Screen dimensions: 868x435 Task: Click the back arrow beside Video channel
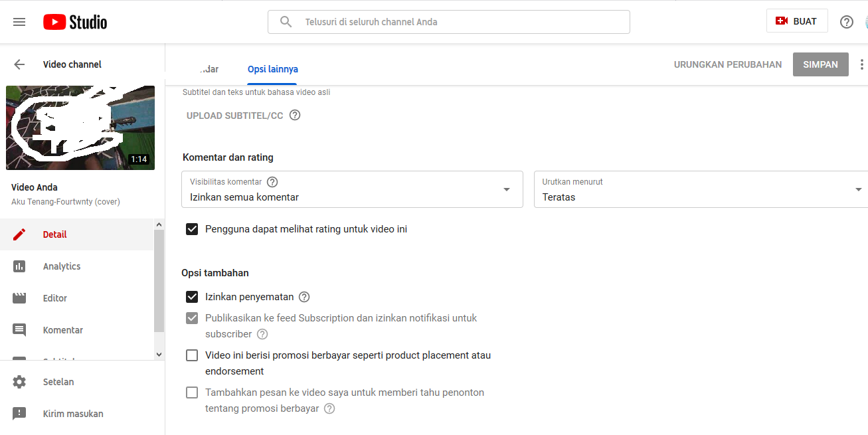coord(19,64)
